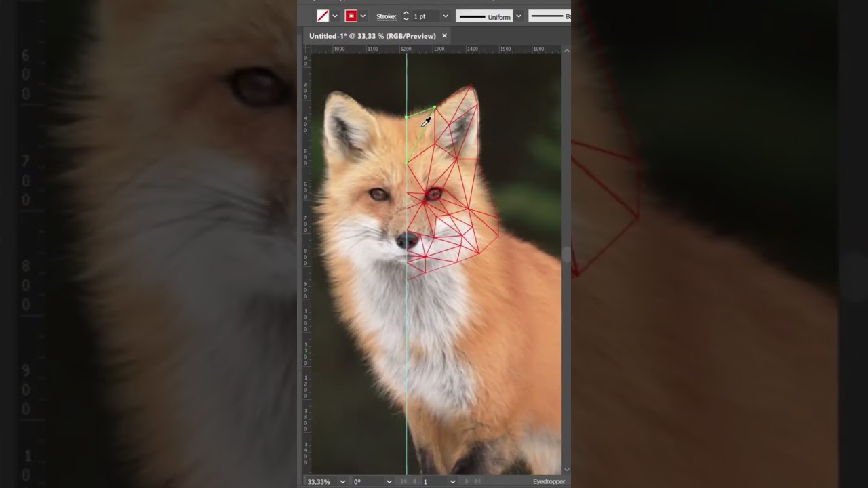868x488 pixels.
Task: Open the Stroke panel label link
Action: (387, 16)
